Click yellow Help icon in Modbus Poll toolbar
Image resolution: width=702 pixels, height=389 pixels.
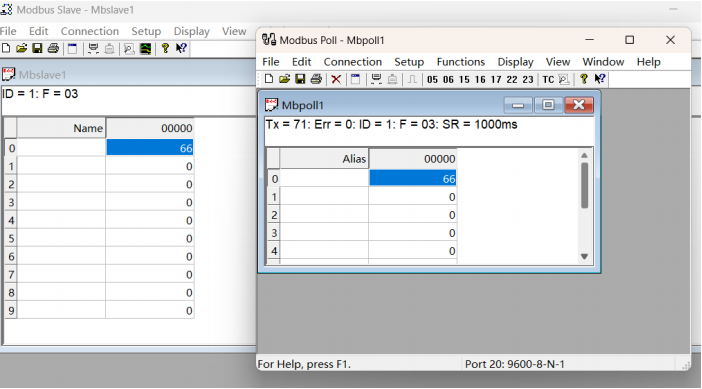[x=583, y=79]
